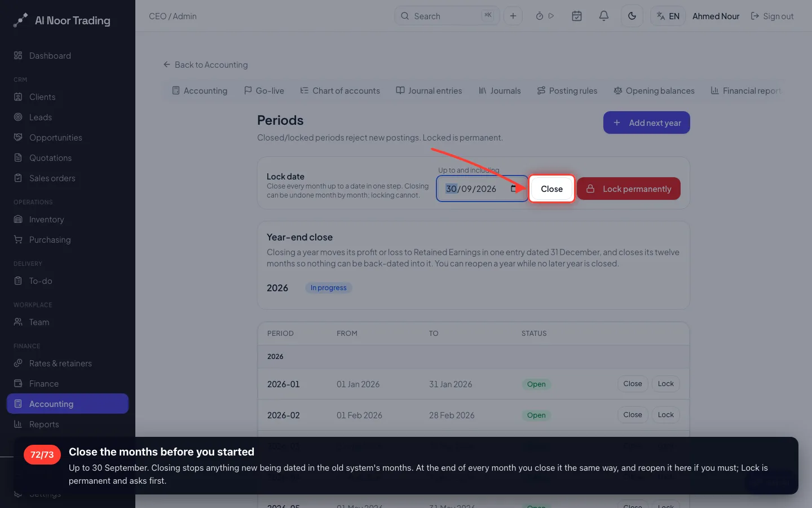Image resolution: width=812 pixels, height=508 pixels.
Task: Navigate to Opportunities in the sidebar
Action: [x=68, y=138]
